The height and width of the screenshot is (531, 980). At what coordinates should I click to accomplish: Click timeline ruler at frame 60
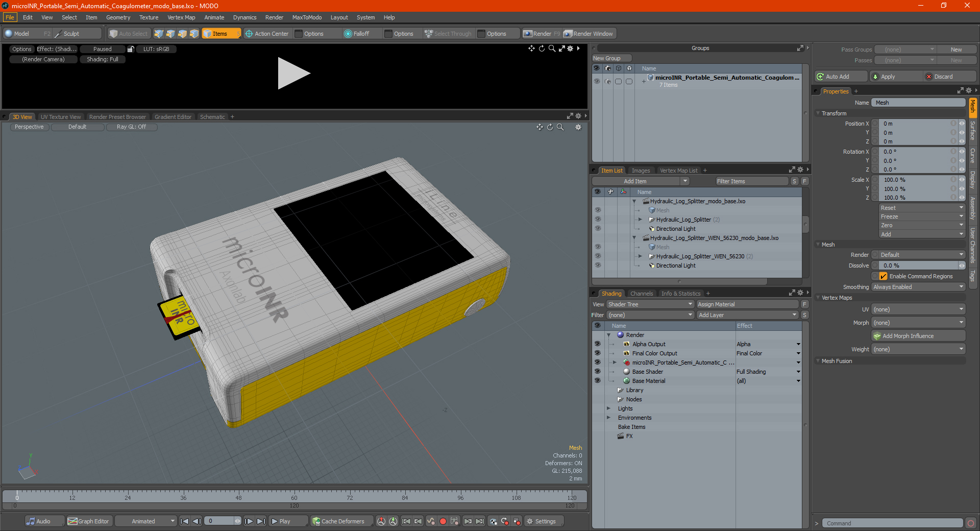[x=294, y=496]
